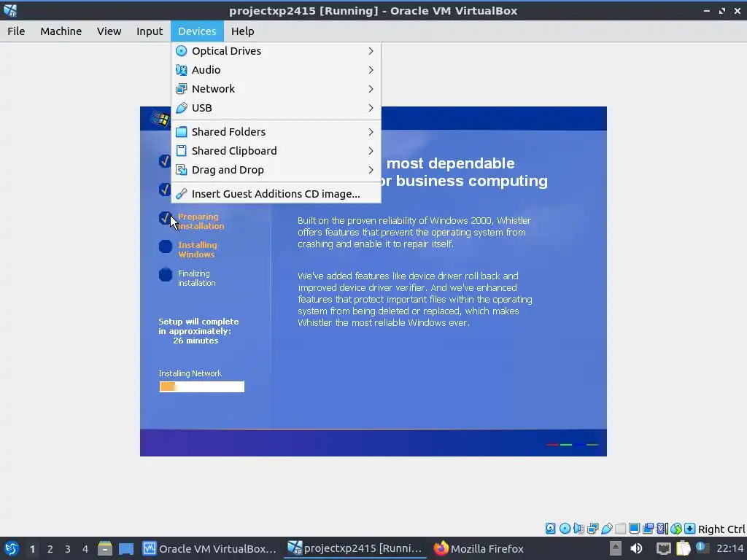Expand Shared Clipboard submenu arrow
The width and height of the screenshot is (747, 560).
tap(371, 151)
